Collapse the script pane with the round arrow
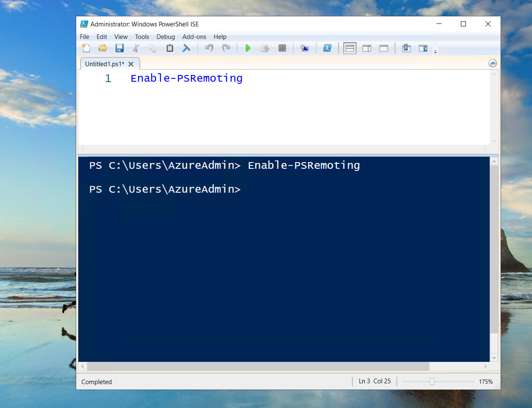 tap(493, 63)
